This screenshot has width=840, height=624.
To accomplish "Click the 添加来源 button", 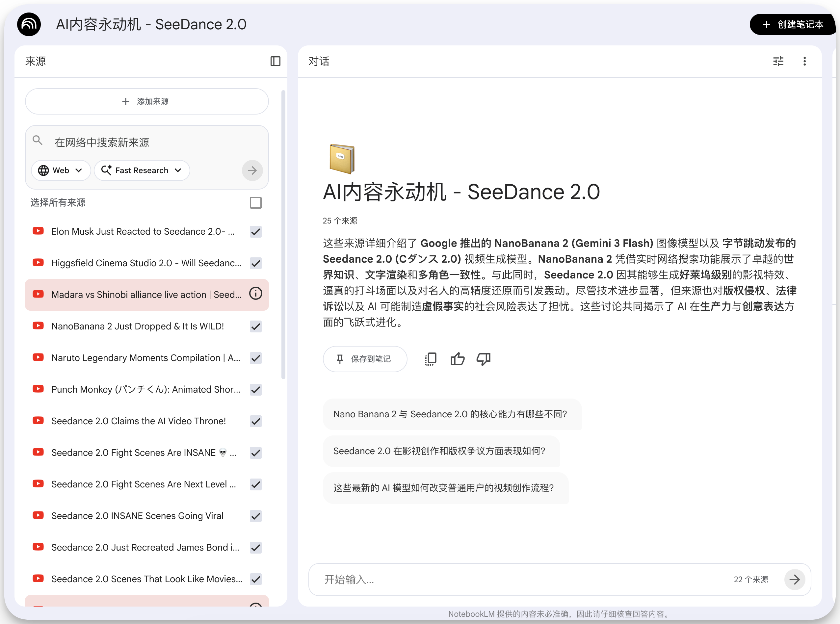I will coord(146,101).
